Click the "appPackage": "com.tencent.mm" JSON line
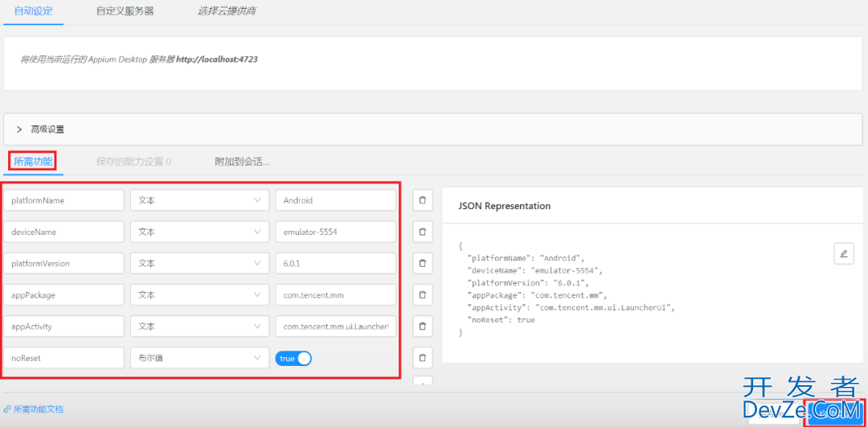This screenshot has height=427, width=868. click(539, 296)
